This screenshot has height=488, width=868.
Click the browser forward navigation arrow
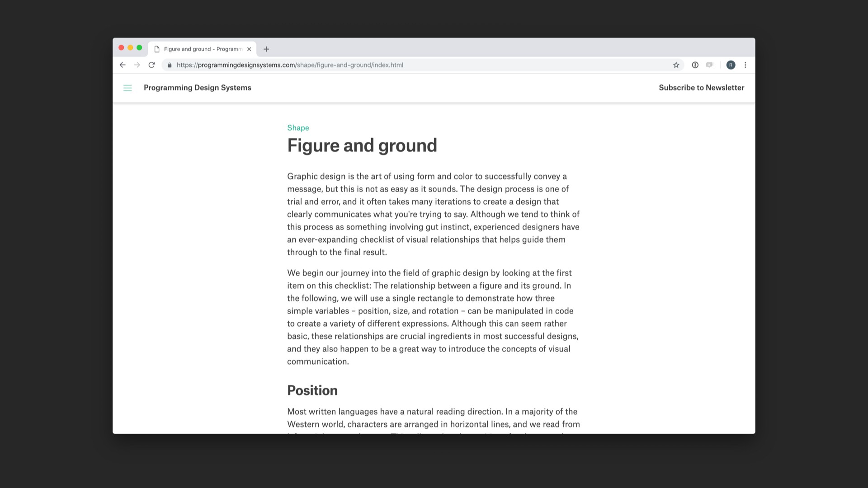137,65
